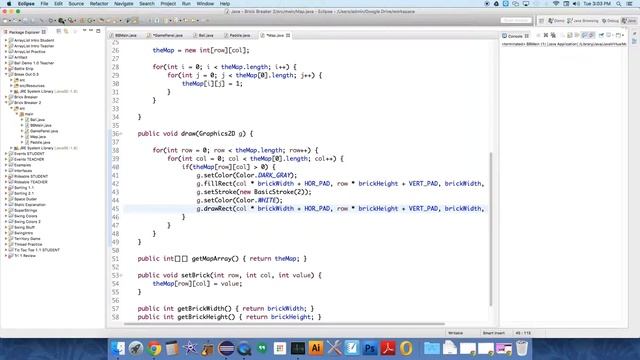Open the Trash in the dock
The image size is (640, 360).
point(522,349)
